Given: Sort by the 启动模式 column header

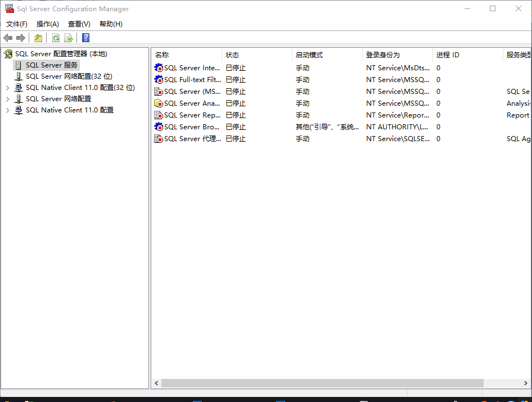Looking at the screenshot, I should 327,55.
